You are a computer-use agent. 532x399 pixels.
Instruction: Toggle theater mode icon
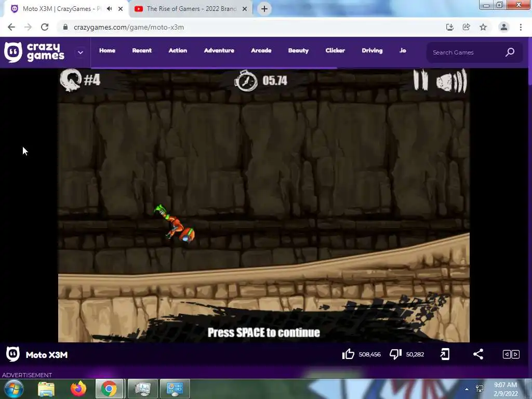click(511, 354)
